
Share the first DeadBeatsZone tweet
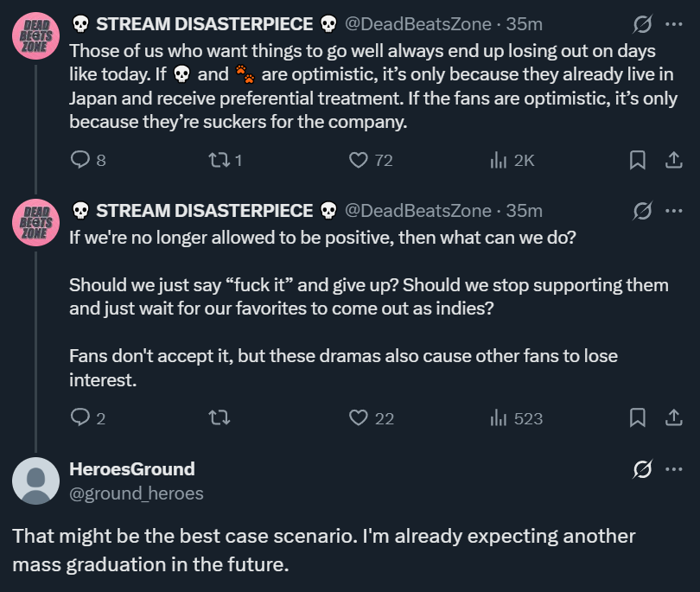coord(674,160)
